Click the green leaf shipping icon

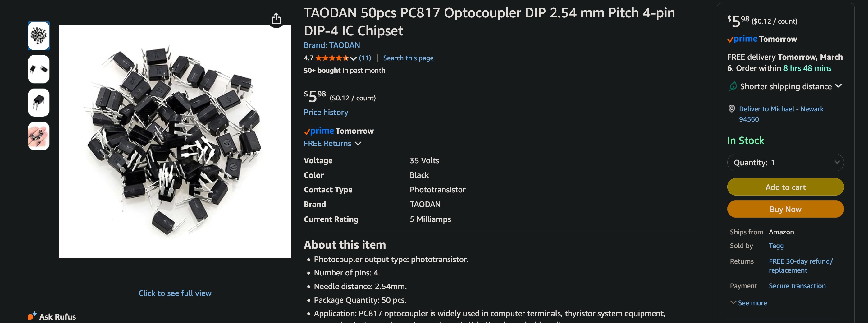[x=733, y=86]
